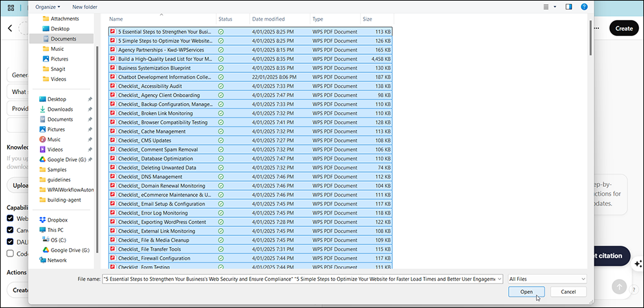644x308 pixels.
Task: Toggle the Web capability checkbox in background
Action: pyautogui.click(x=10, y=218)
